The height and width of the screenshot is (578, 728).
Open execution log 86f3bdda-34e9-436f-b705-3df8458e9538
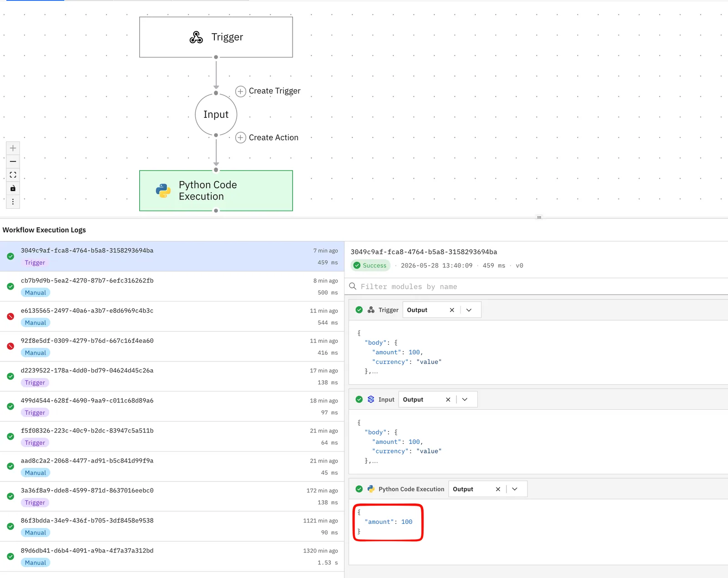tap(172, 527)
